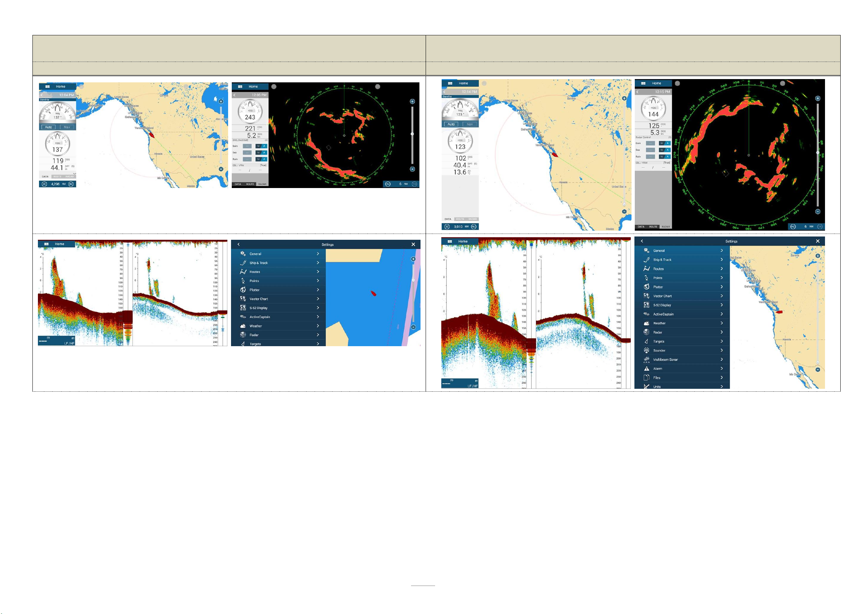Toggle Gain M/A switch in Radar Control panel
Viewport: 868px width, 614px height.
click(665, 143)
